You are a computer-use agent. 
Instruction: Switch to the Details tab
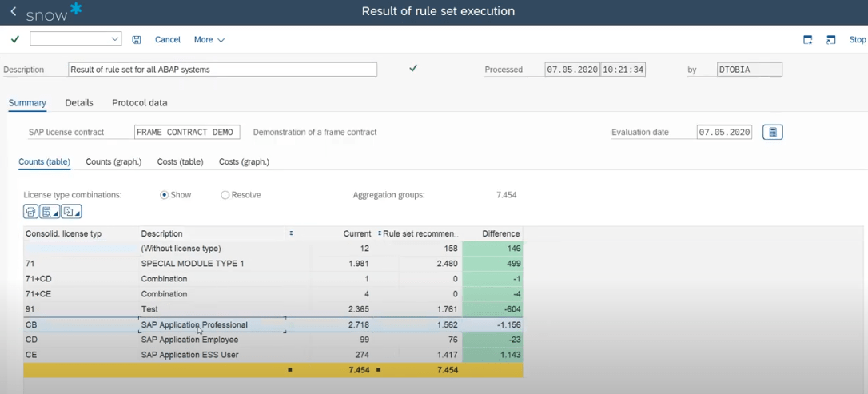[x=79, y=103]
